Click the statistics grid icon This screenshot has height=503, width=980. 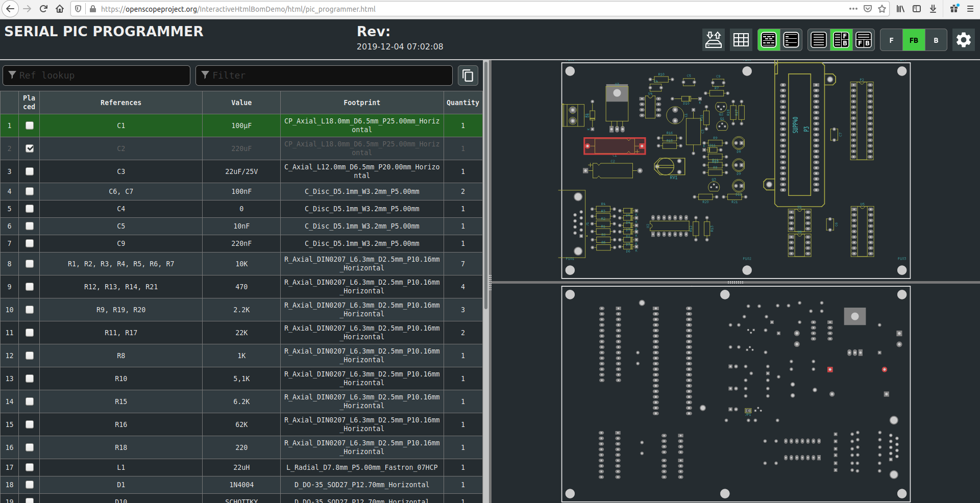point(741,40)
